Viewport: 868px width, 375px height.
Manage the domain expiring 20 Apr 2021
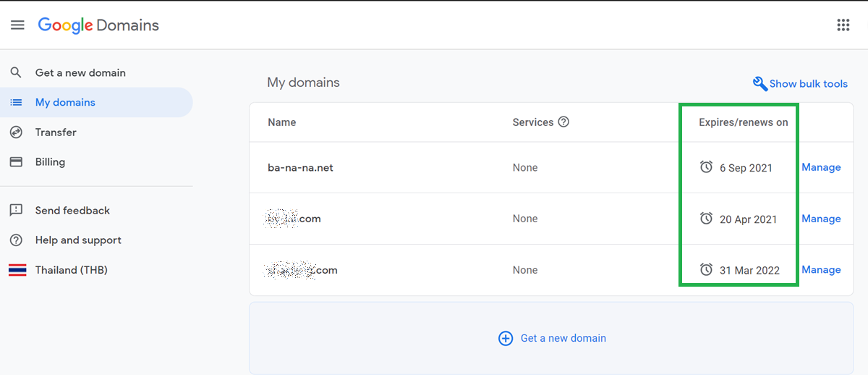(x=821, y=219)
